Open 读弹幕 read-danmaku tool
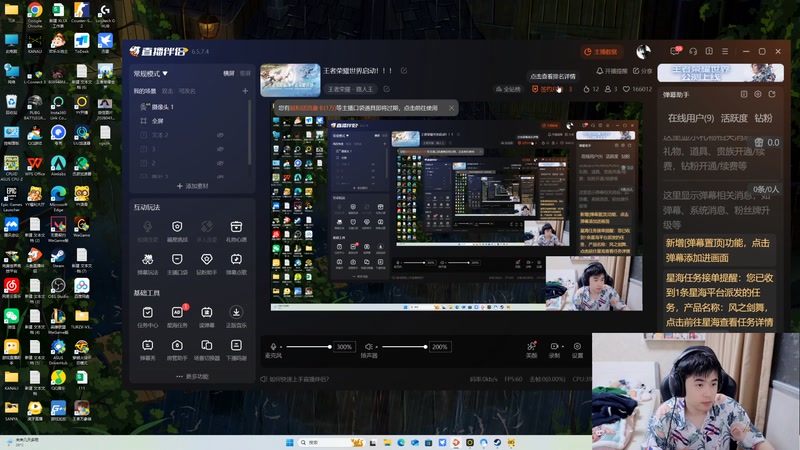This screenshot has width=800, height=450. click(207, 316)
